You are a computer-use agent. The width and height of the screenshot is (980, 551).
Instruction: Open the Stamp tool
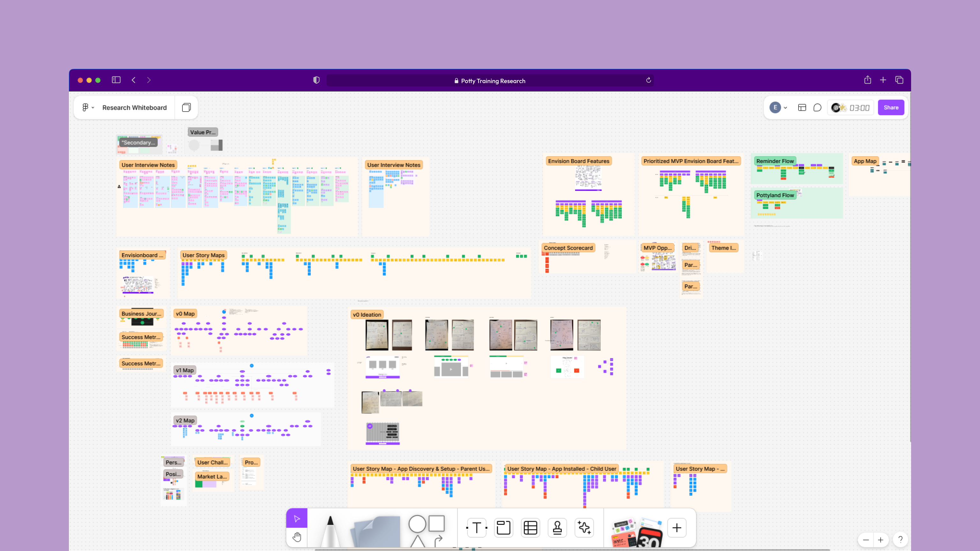click(557, 527)
